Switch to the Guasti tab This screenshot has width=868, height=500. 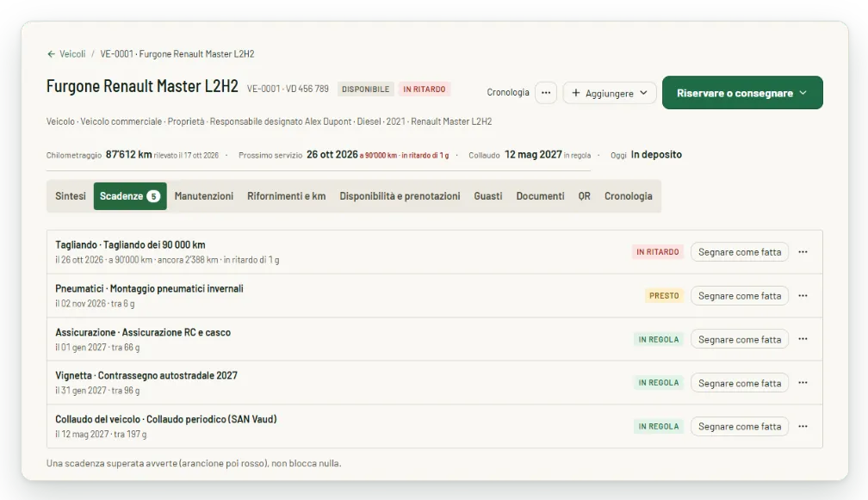(x=488, y=196)
